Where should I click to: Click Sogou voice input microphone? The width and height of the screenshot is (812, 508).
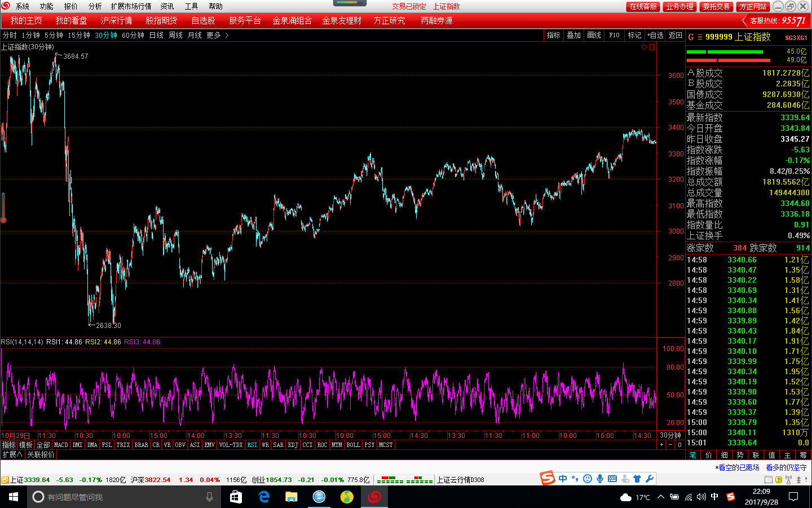pos(600,479)
